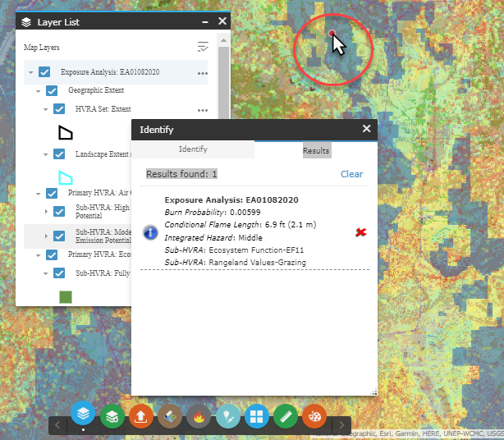The height and width of the screenshot is (440, 504).
Task: Click the red identify point on map
Action: (x=332, y=33)
